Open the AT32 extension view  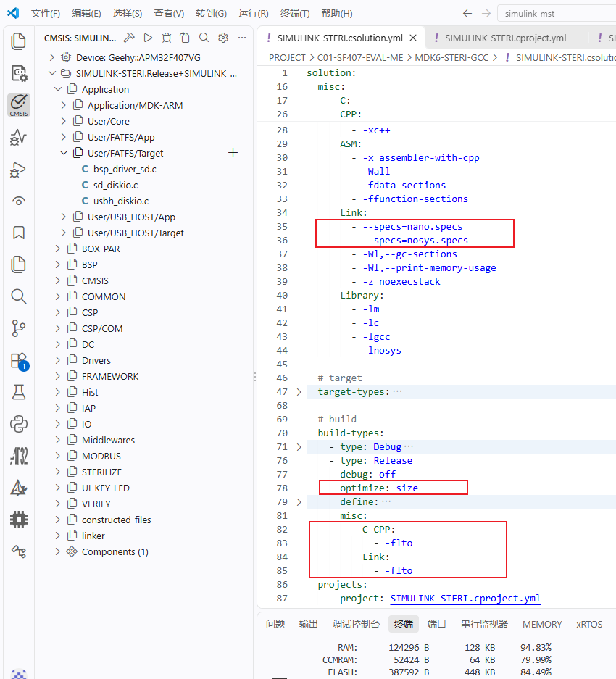pyautogui.click(x=18, y=456)
